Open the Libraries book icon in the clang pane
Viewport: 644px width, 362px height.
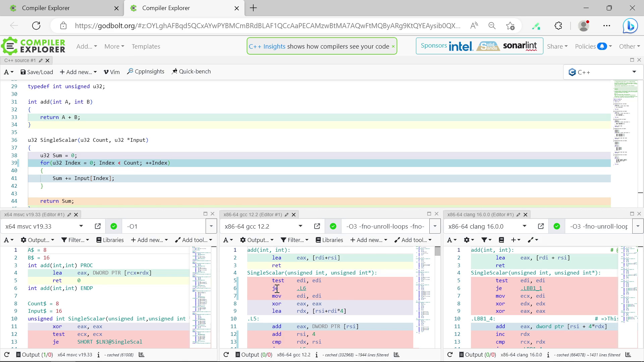point(501,240)
